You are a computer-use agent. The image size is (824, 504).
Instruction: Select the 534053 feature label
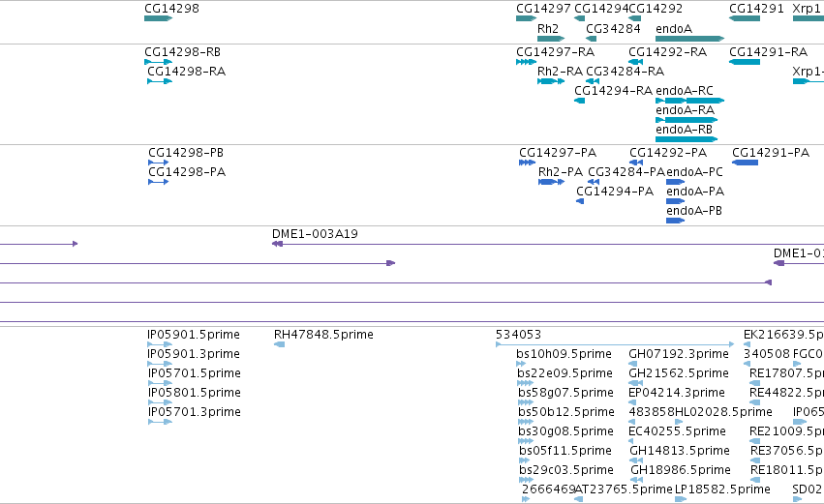pyautogui.click(x=518, y=335)
